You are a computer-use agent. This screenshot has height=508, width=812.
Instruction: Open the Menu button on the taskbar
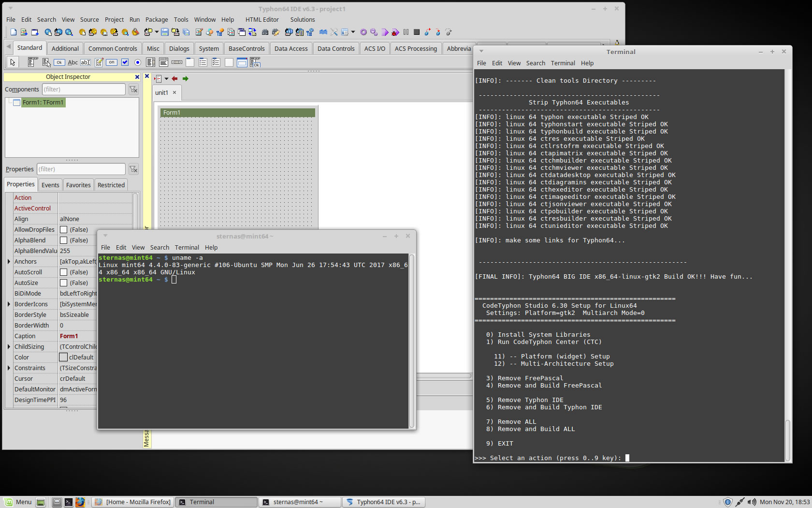[18, 502]
